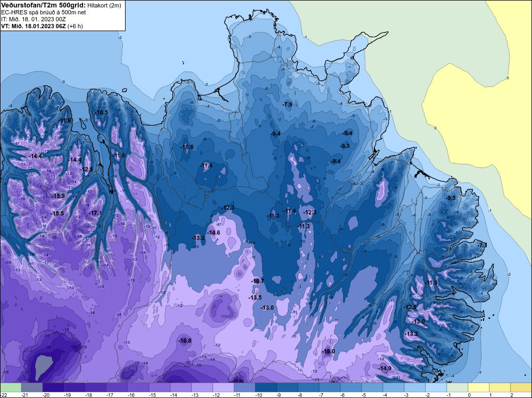Click the -16.8 temperature label
Viewport: 532px width, 398px height.
(185, 341)
